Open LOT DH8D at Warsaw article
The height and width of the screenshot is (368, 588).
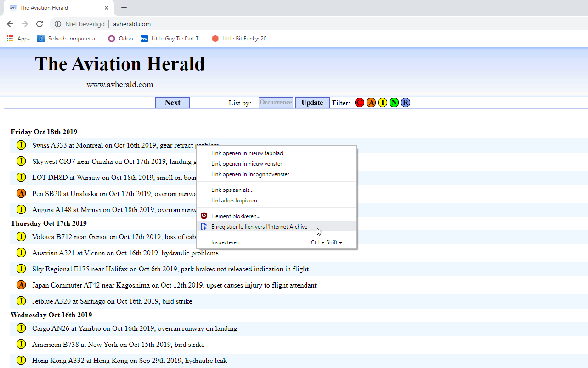point(114,178)
